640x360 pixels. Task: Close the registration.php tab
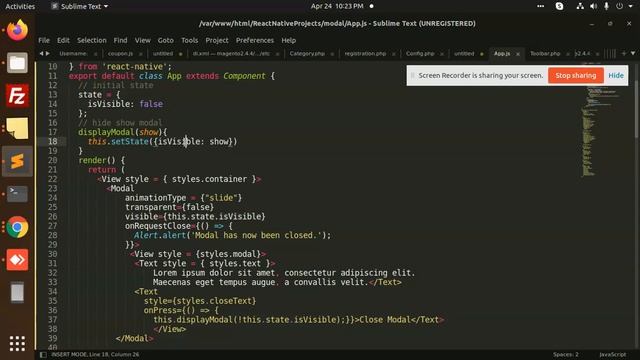(393, 54)
